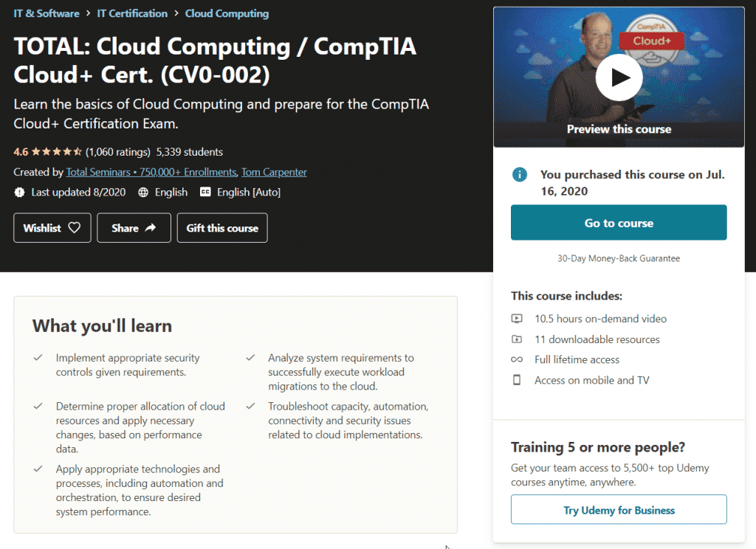
Task: Click the (1,060 ratings) text
Action: (118, 152)
